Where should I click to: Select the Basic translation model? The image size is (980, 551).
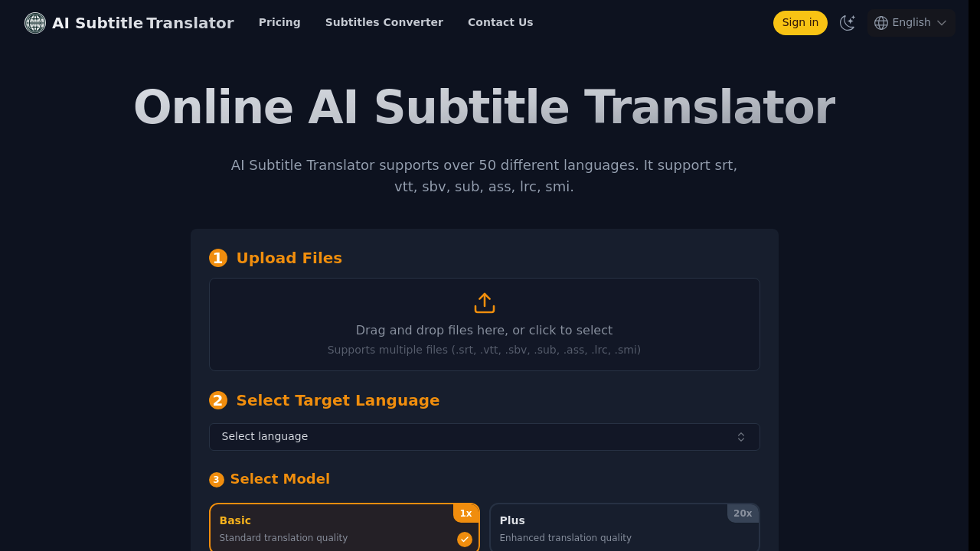pos(345,527)
